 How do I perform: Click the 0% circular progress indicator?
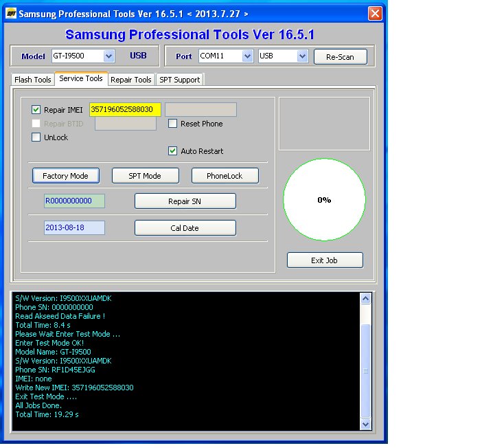coord(324,200)
